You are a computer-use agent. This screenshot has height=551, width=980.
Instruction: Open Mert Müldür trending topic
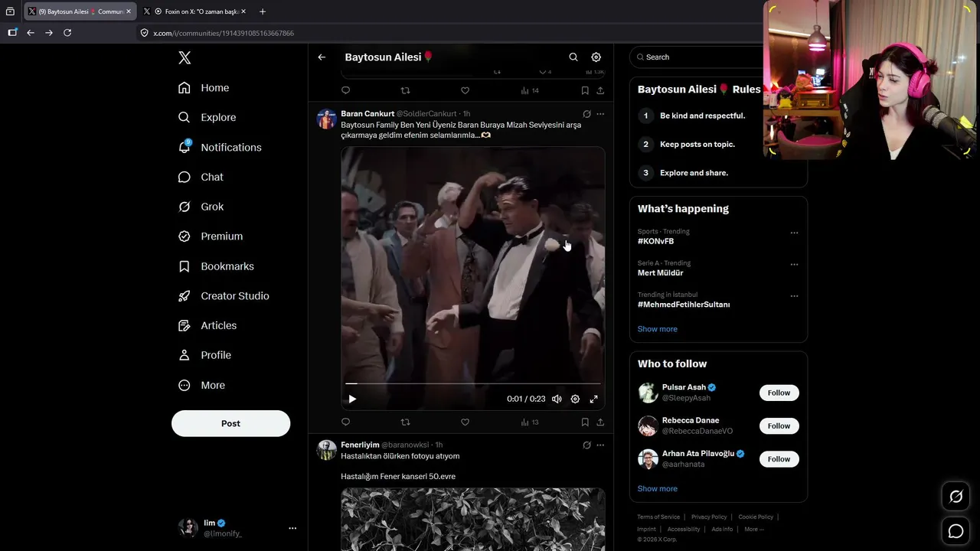coord(660,272)
